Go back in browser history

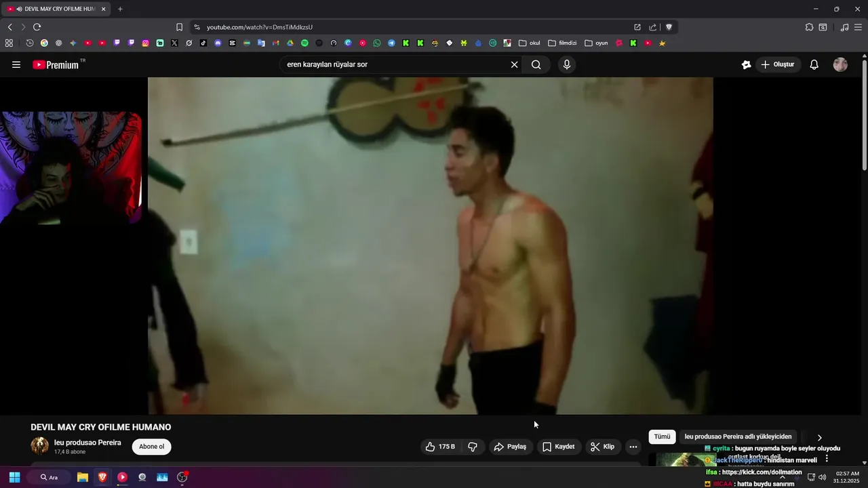pos(9,27)
